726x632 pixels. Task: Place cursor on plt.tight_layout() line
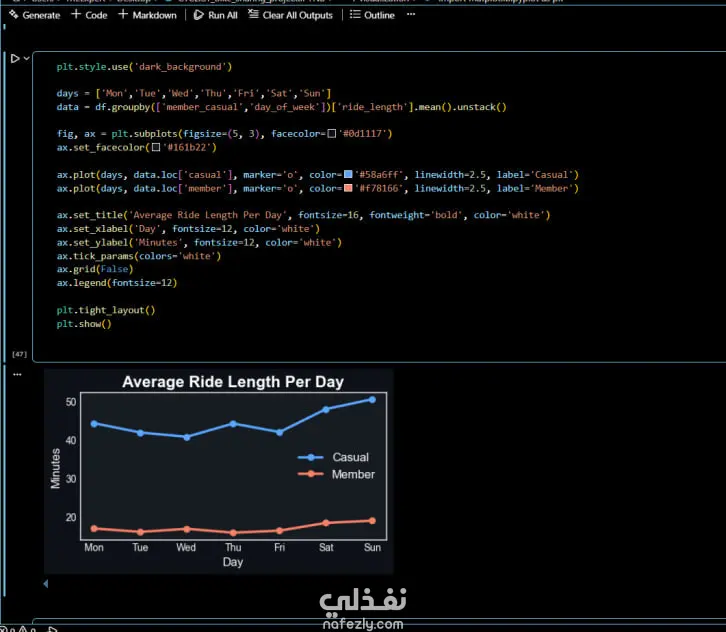(106, 310)
